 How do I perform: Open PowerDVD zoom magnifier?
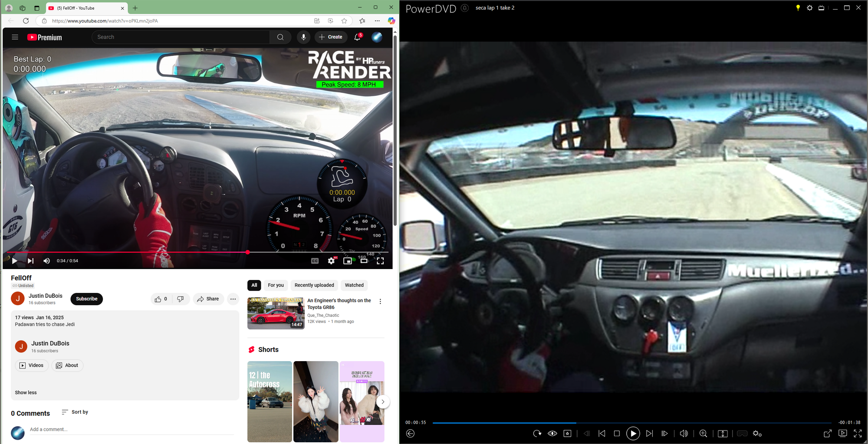[x=704, y=434]
